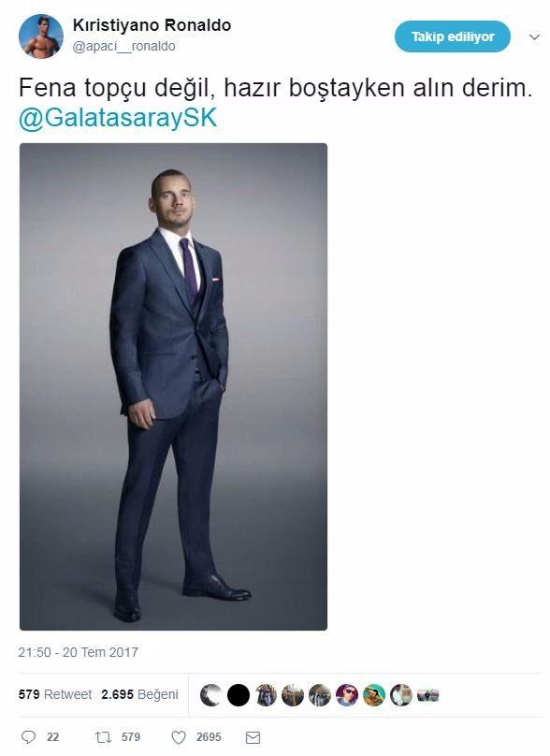This screenshot has height=756, width=550.
Task: Open the @GalatasaraySK mention link
Action: [118, 118]
